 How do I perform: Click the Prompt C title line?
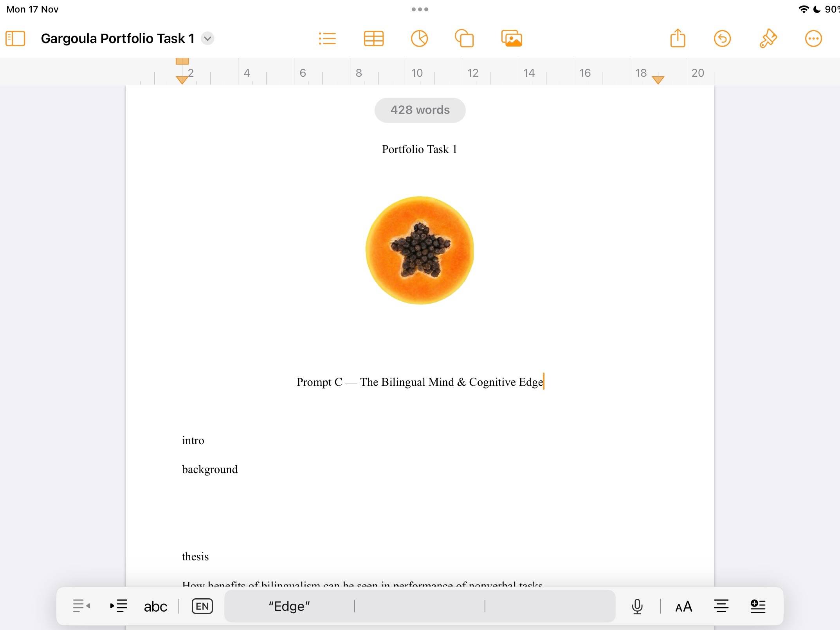click(x=420, y=382)
